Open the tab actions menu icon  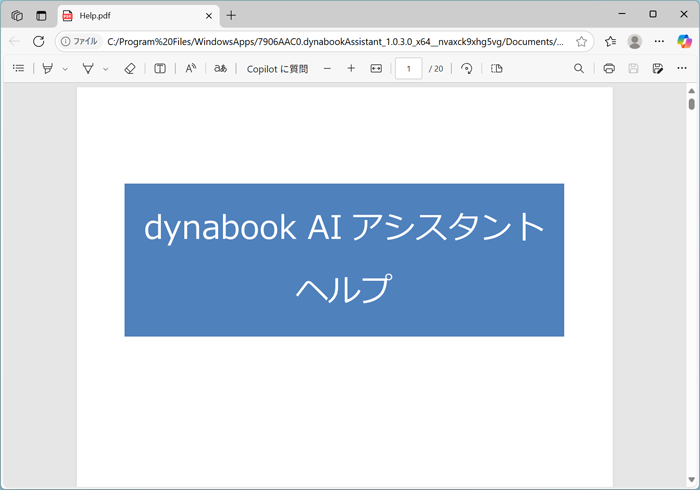41,16
